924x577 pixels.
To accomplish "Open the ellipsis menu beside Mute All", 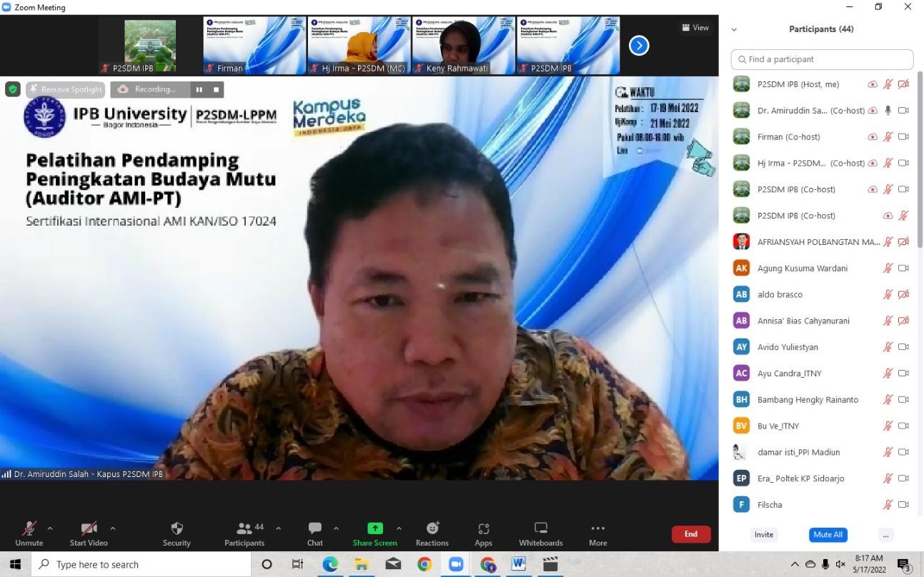I will [x=885, y=535].
